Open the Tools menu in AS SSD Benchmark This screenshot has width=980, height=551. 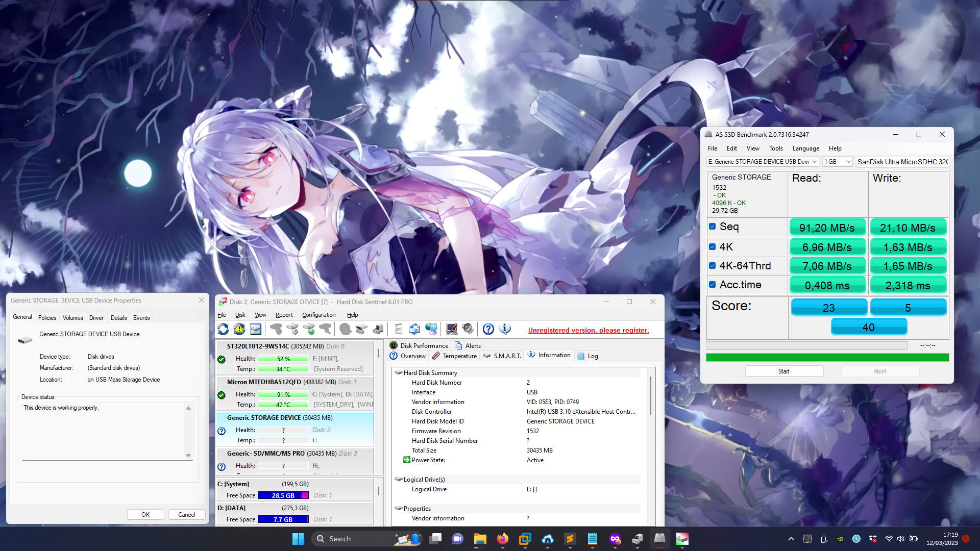[x=776, y=148]
